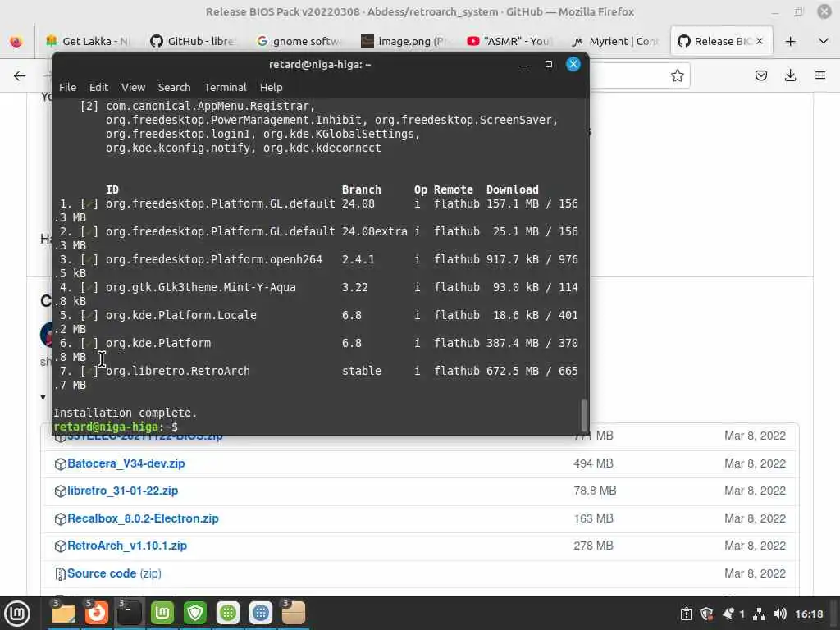Open the terminal Search menu
840x630 pixels.
(x=174, y=87)
